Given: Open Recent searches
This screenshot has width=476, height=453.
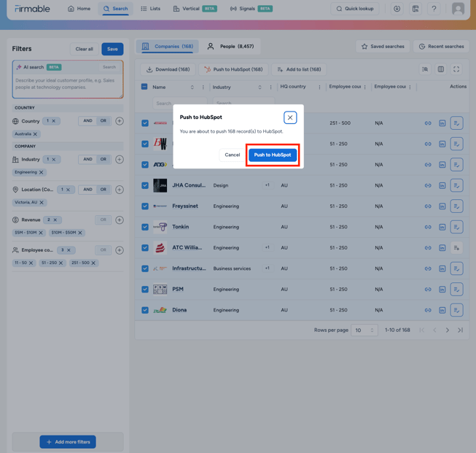Looking at the screenshot, I should 441,47.
